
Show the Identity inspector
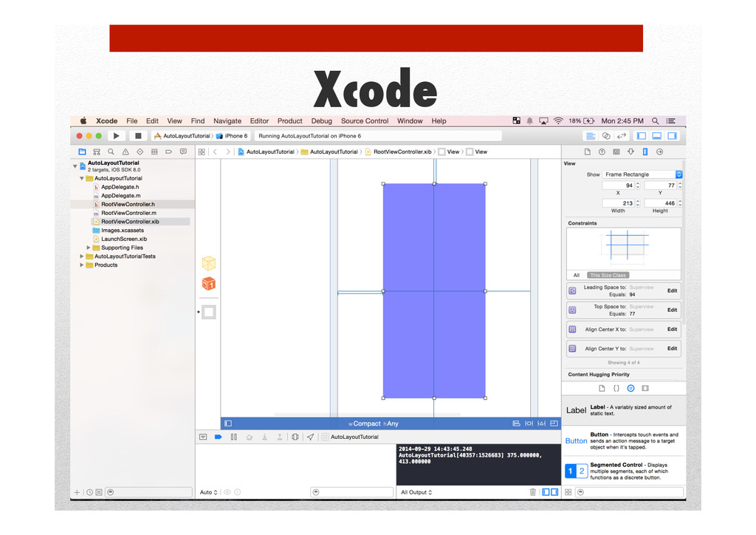click(x=616, y=152)
